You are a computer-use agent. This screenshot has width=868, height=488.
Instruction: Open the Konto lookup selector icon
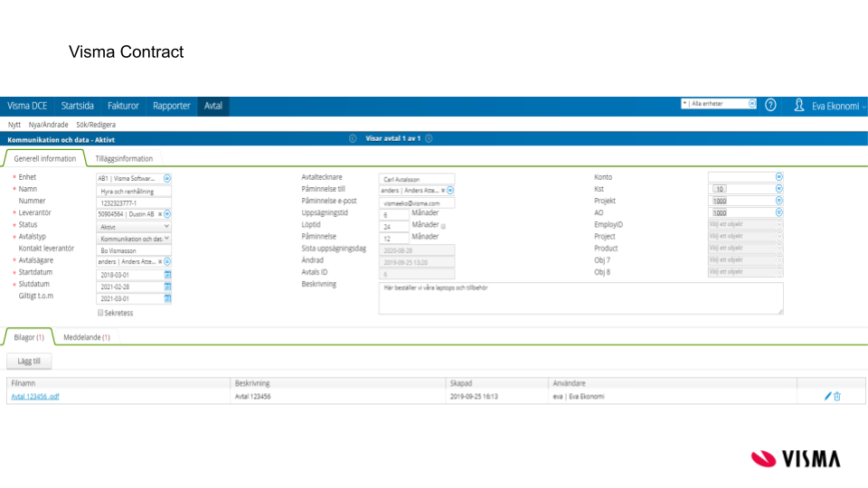778,177
